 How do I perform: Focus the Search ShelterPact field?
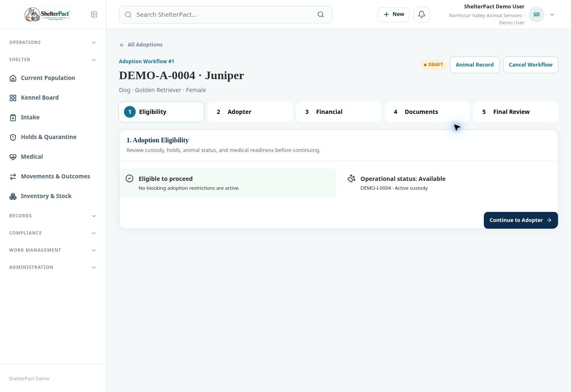click(x=226, y=15)
